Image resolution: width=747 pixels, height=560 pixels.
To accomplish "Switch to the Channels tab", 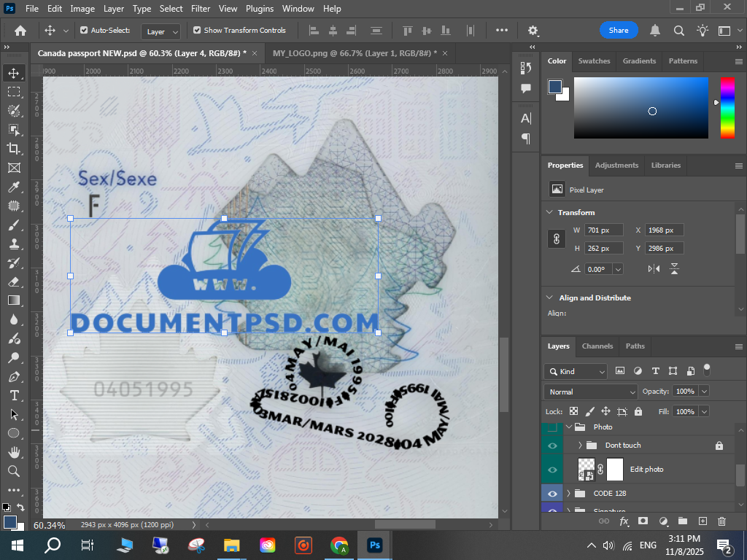I will (x=597, y=346).
